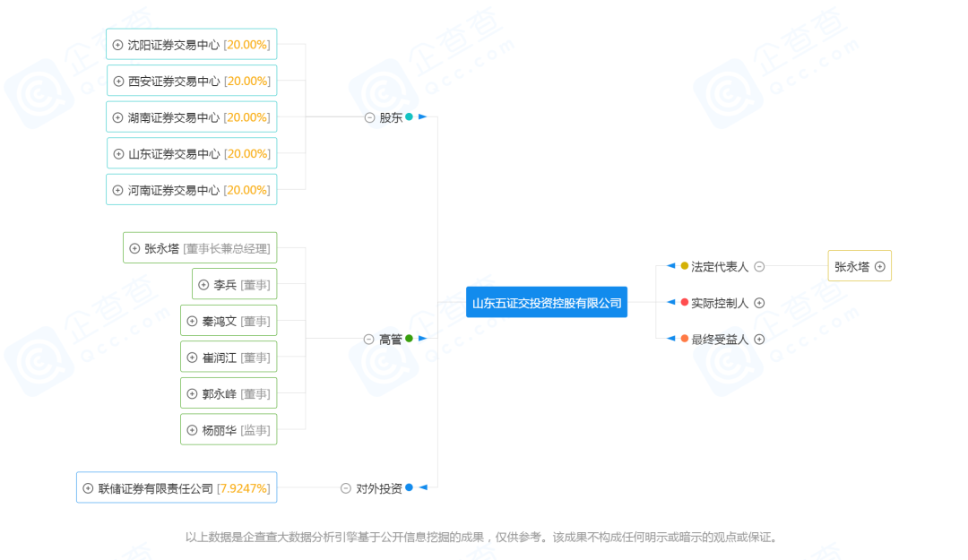The width and height of the screenshot is (968, 560).
Task: Click the teal dot next to 股东
Action: [x=409, y=116]
